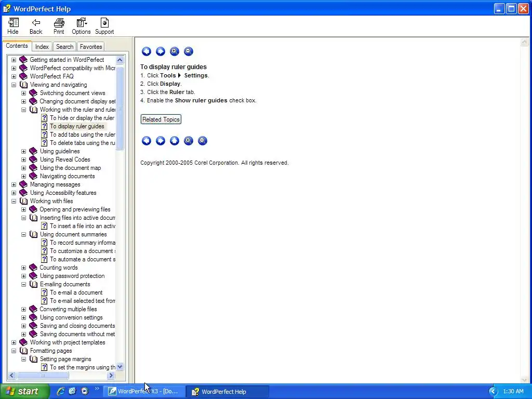
Task: Click WordPerfect Help taskbar button
Action: click(228, 392)
